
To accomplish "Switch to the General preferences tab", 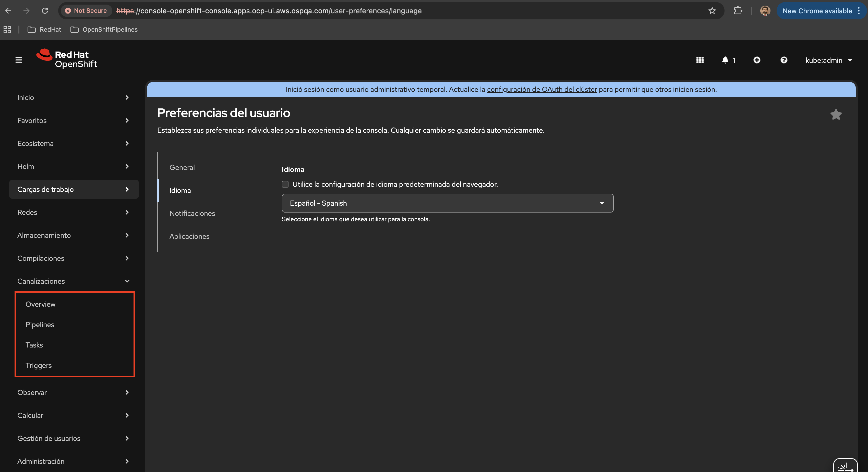I will click(x=182, y=167).
